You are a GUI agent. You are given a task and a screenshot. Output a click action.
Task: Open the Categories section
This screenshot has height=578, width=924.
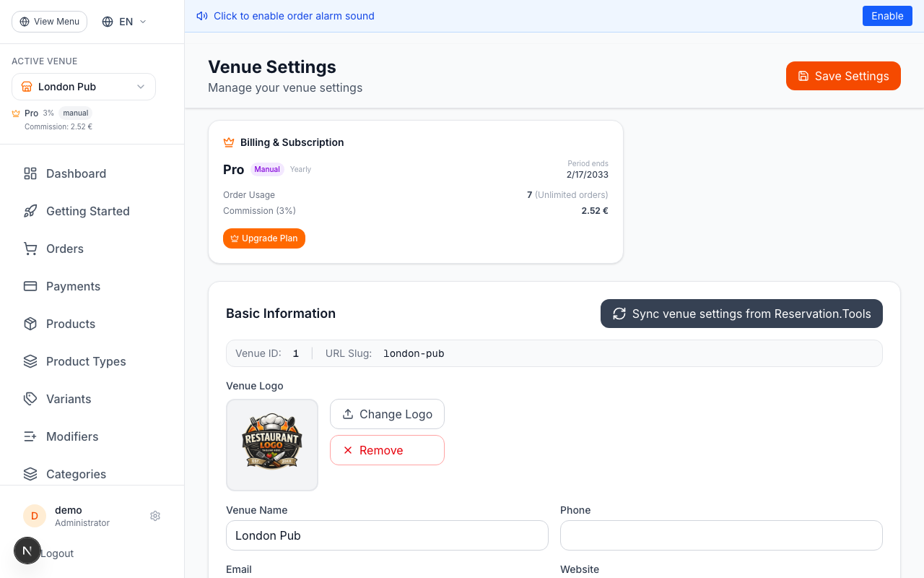tap(75, 474)
